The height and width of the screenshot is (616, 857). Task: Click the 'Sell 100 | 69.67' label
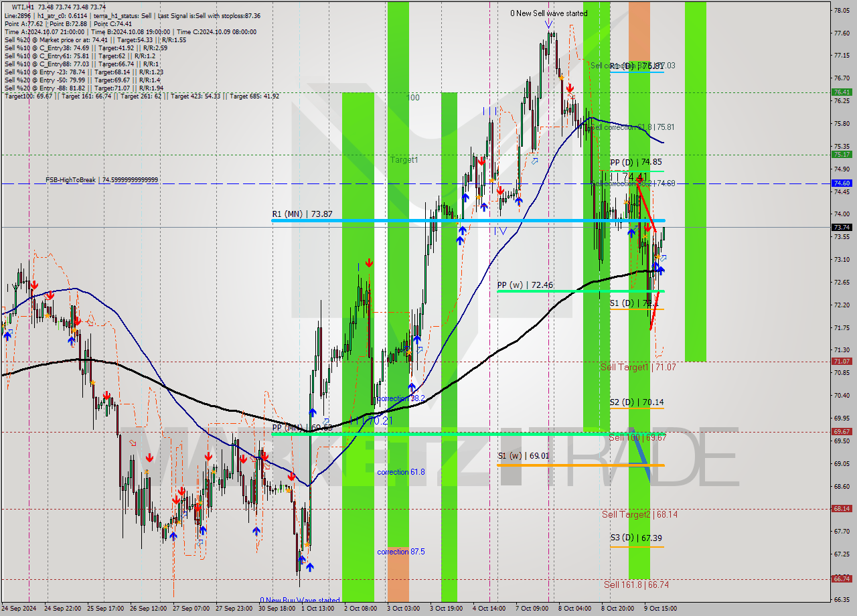[637, 437]
